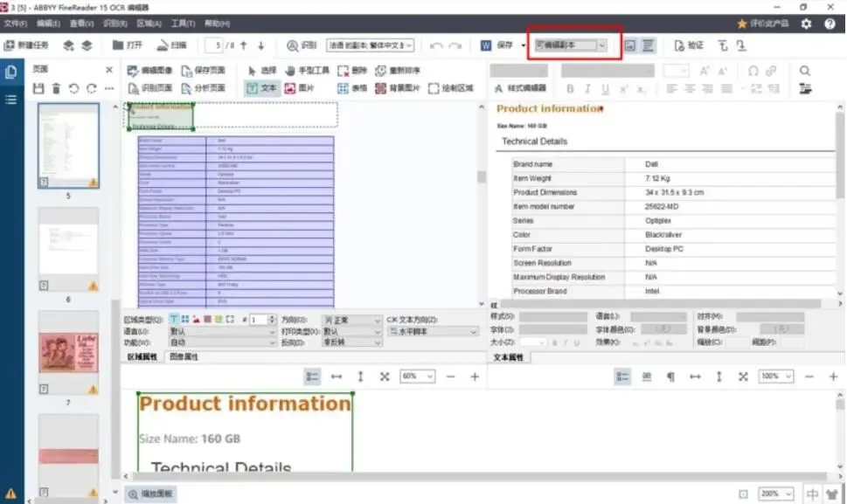Open settings via the gear icon
Image resolution: width=847 pixels, height=504 pixels.
(x=806, y=24)
